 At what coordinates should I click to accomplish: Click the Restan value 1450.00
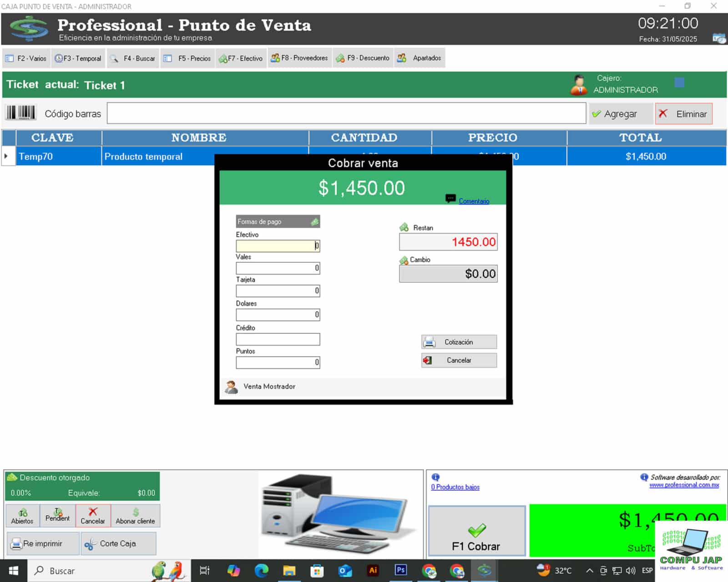click(x=448, y=242)
